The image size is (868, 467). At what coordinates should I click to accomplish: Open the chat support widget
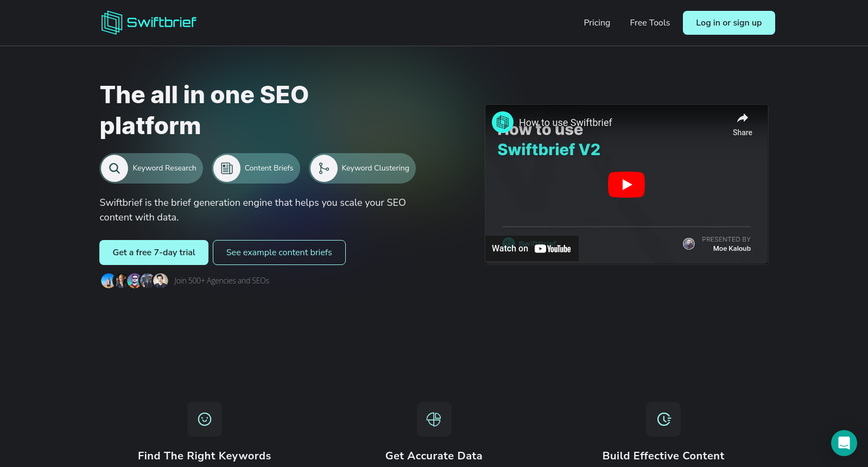click(x=844, y=443)
